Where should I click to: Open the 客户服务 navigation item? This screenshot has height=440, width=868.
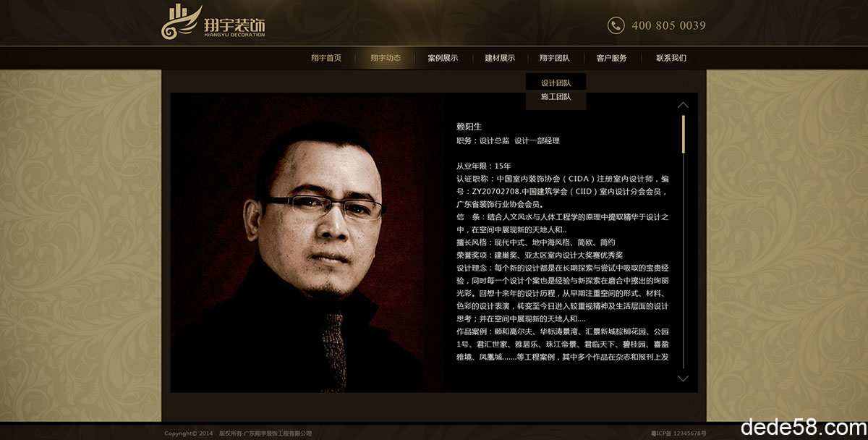(x=611, y=58)
